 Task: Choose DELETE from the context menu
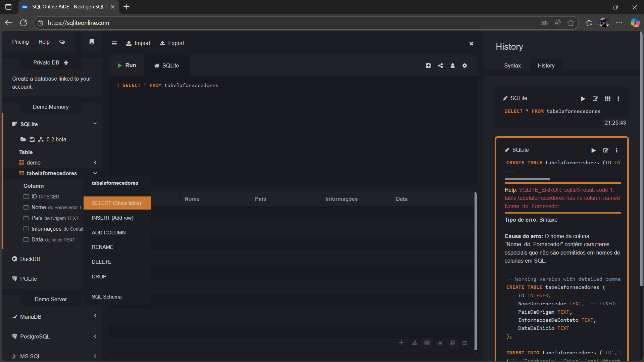click(x=117, y=262)
